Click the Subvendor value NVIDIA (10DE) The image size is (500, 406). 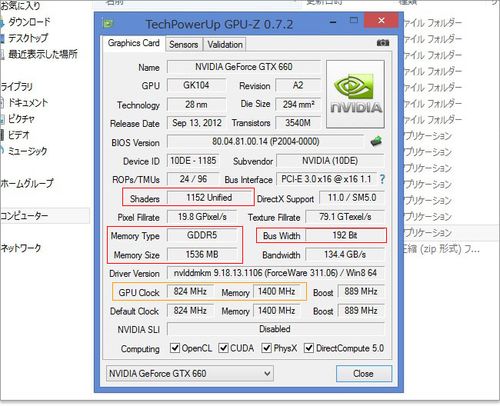330,161
